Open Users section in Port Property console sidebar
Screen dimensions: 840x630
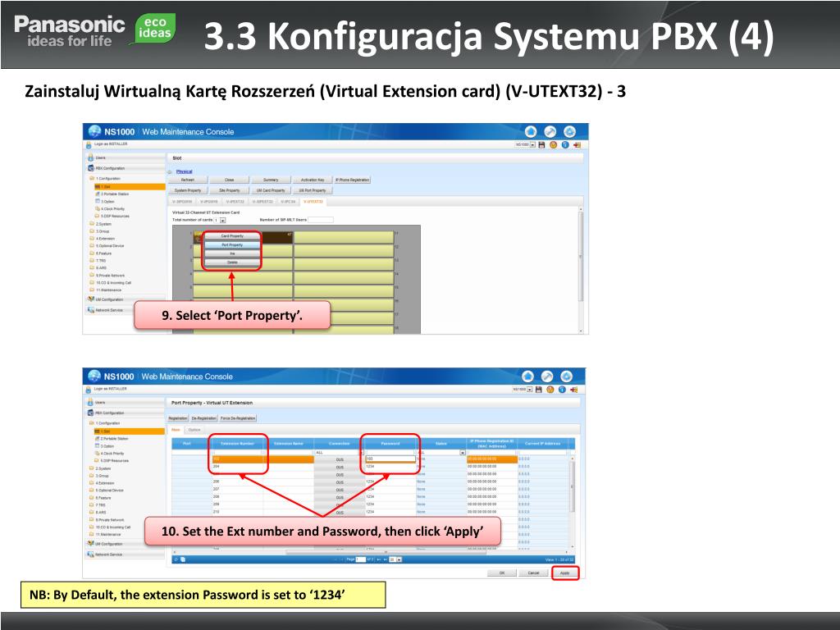click(x=126, y=402)
